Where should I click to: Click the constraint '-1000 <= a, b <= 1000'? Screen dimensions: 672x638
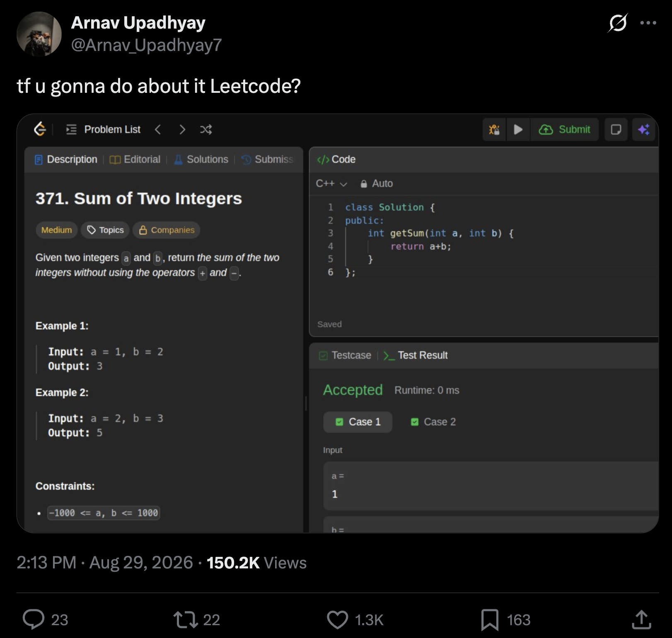[x=104, y=513]
